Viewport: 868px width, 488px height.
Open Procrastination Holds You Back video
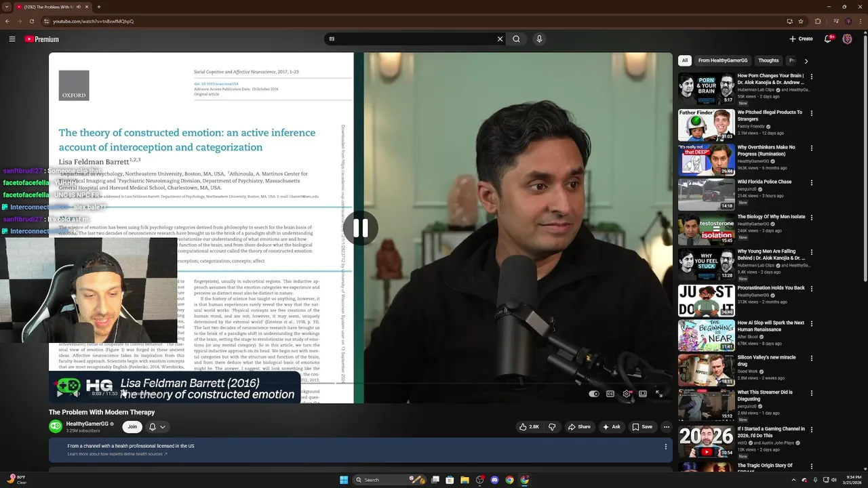coord(707,300)
